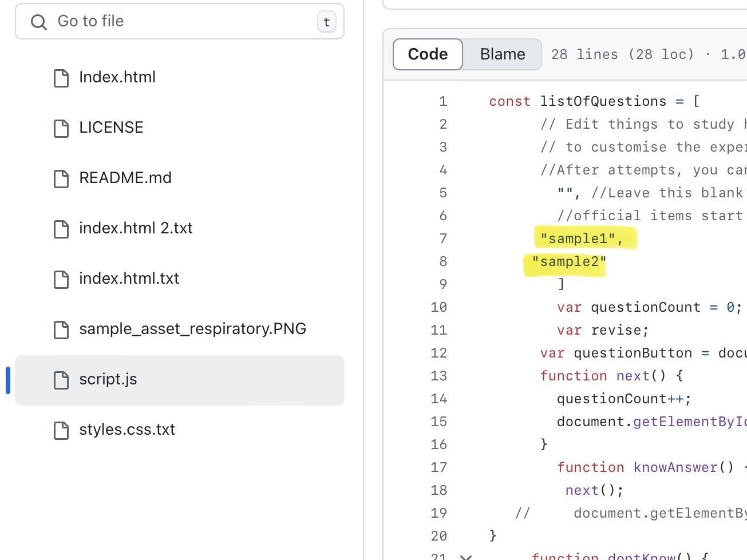The height and width of the screenshot is (560, 747).
Task: Click the file icon next to script.js
Action: click(x=61, y=380)
